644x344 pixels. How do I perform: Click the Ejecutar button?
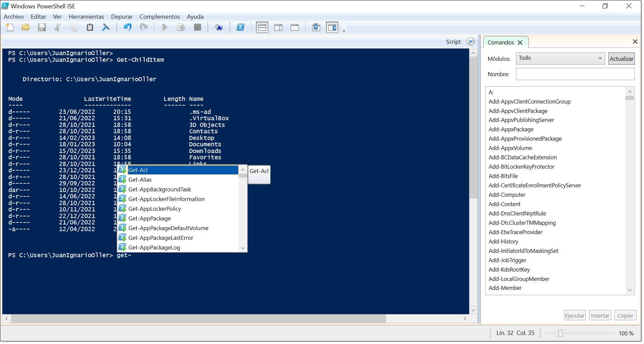[x=575, y=316]
